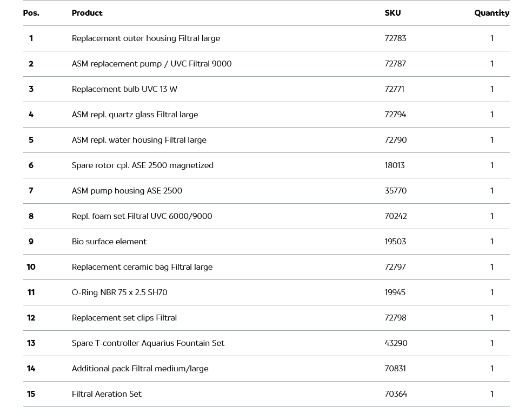The width and height of the screenshot is (532, 407).
Task: Open "Repl. foam set Filtral UVC 6000/9000"
Action: tap(142, 216)
